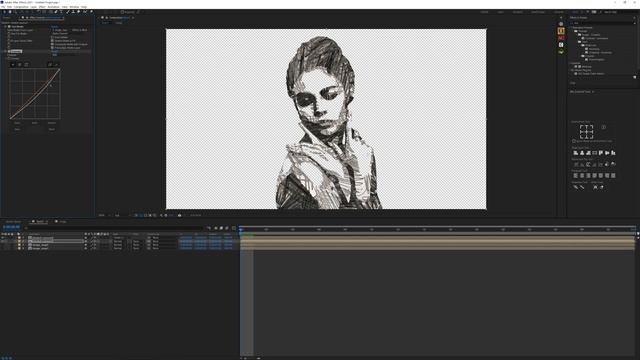Click the anchor point grid icon

tap(586, 132)
